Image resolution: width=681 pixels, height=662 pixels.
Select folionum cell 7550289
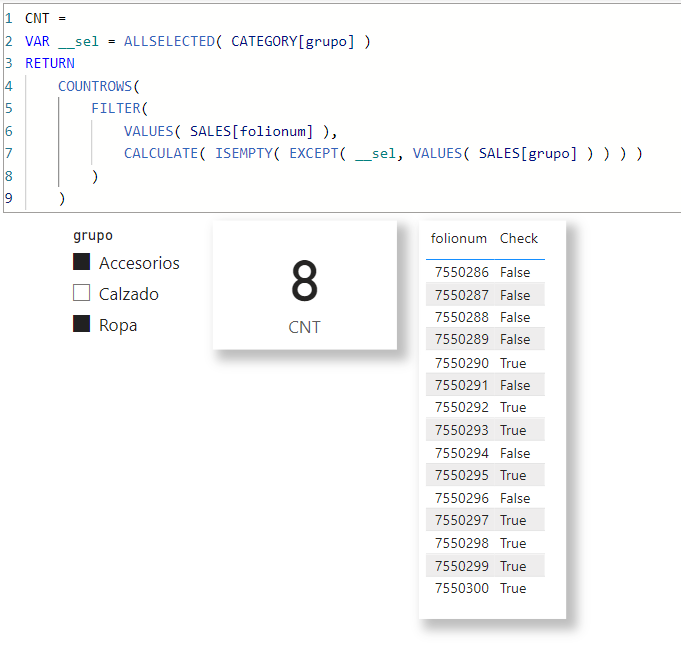point(462,339)
